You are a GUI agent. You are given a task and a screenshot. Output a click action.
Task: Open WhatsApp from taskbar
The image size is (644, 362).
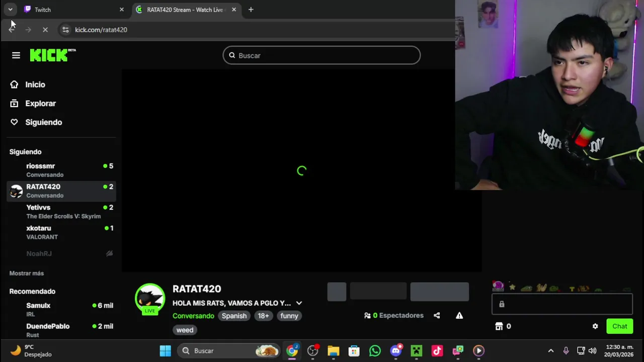click(x=375, y=350)
